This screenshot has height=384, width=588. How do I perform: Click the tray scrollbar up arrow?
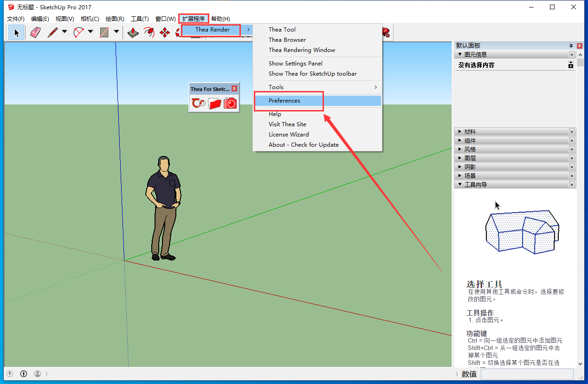click(580, 55)
